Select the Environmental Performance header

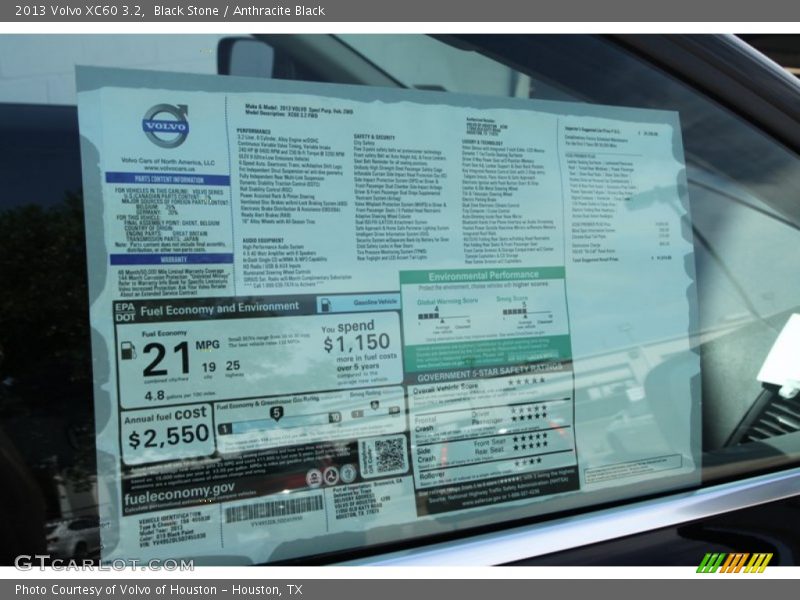(484, 275)
